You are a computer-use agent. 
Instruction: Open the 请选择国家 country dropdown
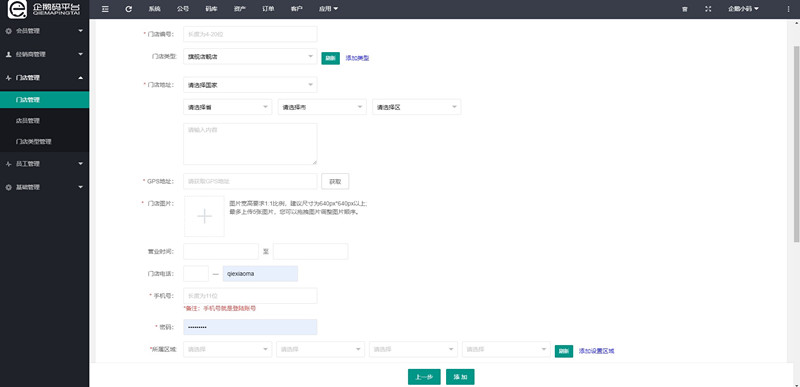tap(250, 85)
